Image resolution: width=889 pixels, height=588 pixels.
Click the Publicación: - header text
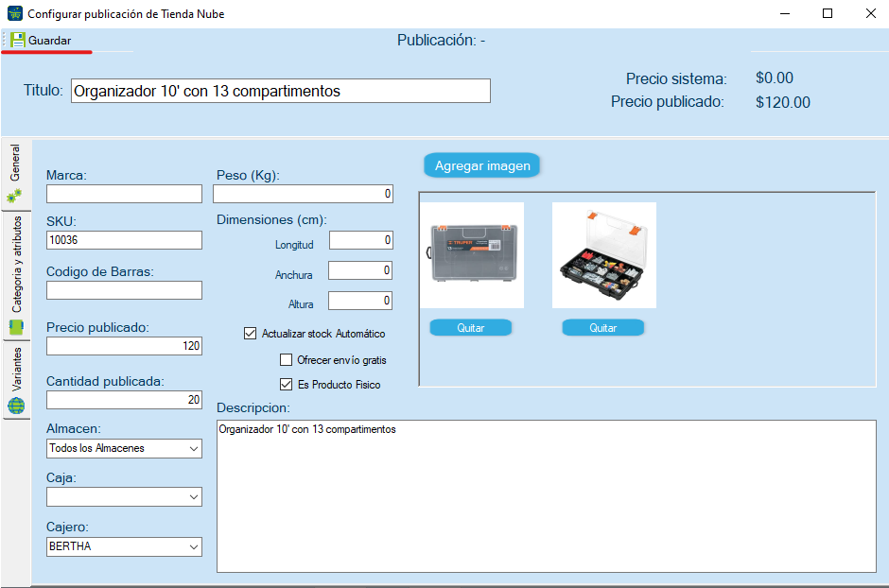[x=441, y=41]
